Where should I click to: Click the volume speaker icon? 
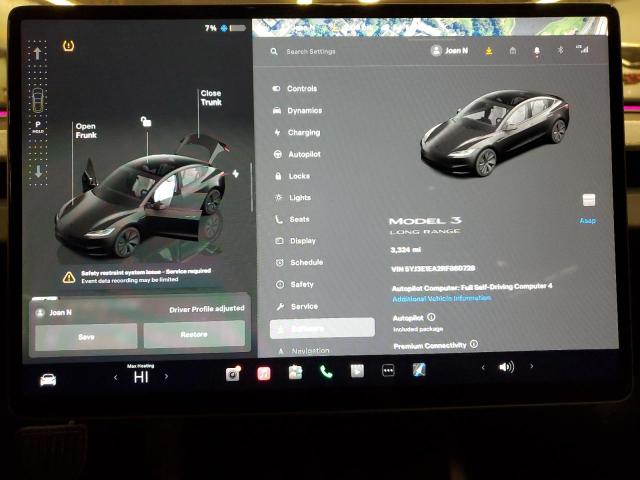[507, 367]
